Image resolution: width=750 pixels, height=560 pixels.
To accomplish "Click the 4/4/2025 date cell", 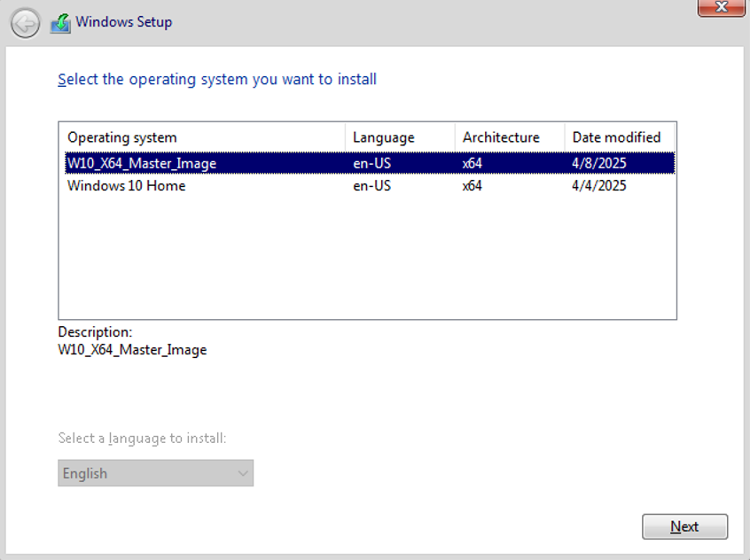I will [x=599, y=186].
